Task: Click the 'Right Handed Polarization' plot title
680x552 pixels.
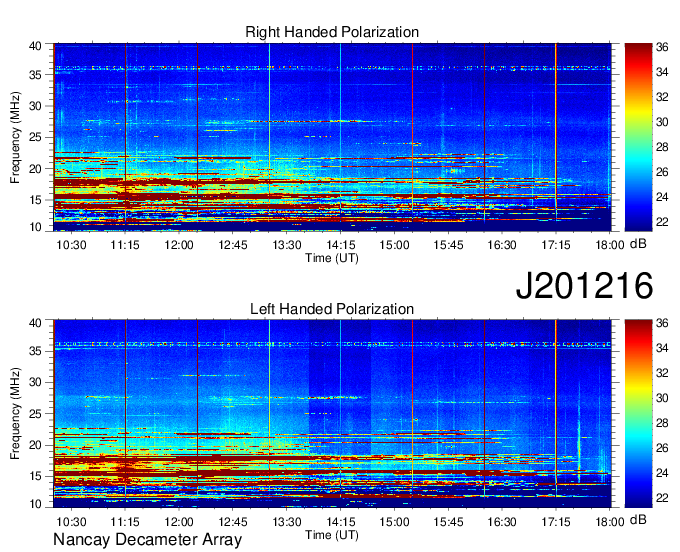Action: point(332,32)
